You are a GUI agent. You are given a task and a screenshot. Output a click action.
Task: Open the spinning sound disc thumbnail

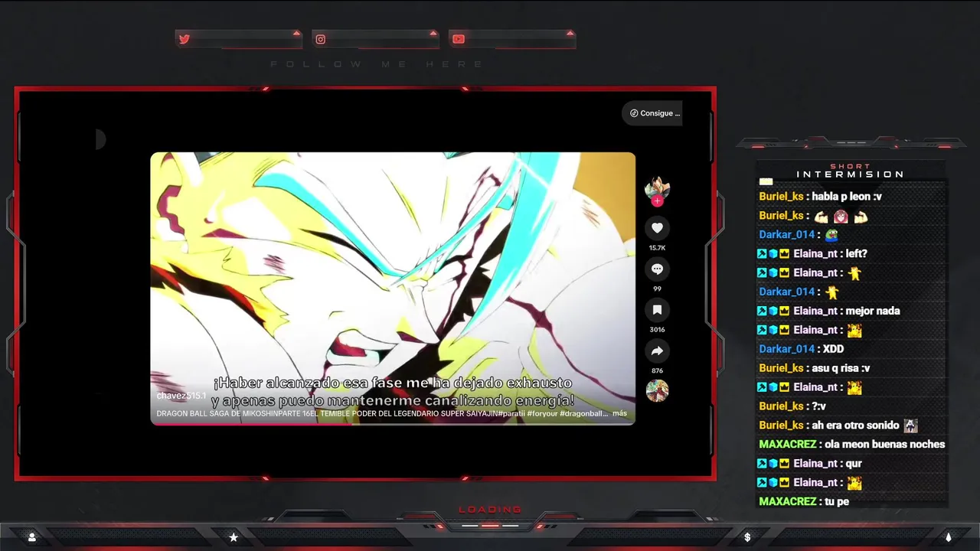pos(657,390)
